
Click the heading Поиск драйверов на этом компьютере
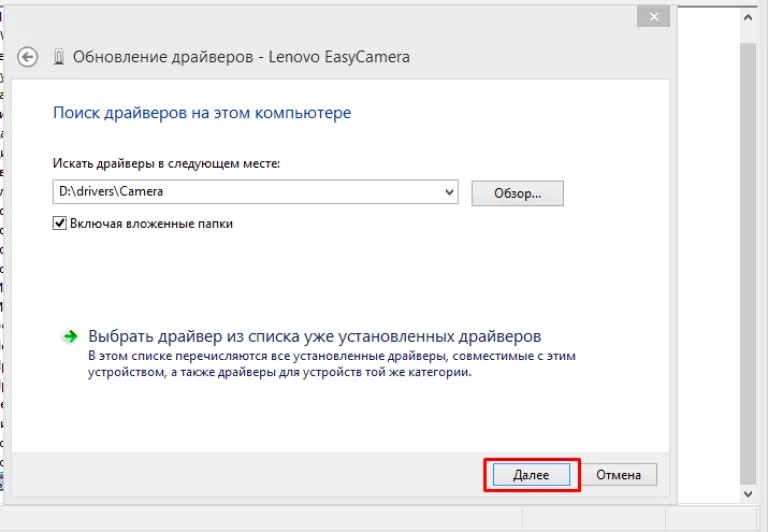click(202, 113)
